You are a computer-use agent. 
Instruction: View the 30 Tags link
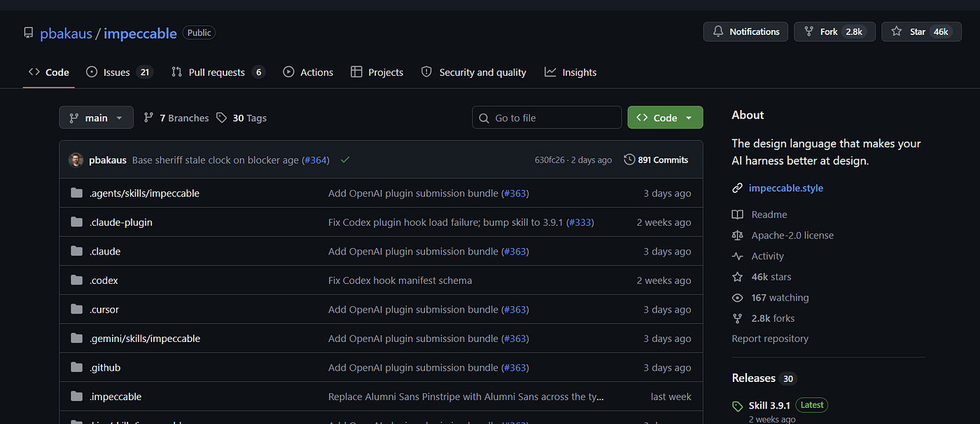coord(241,118)
